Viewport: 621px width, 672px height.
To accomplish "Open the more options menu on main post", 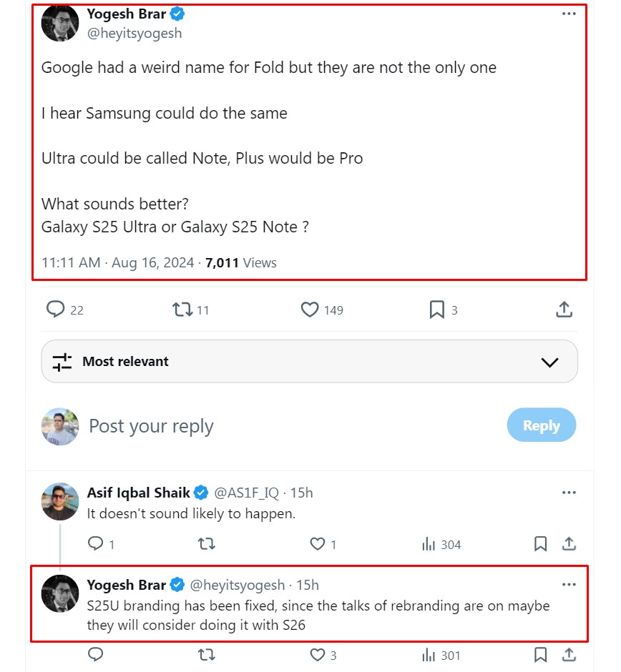I will point(569,14).
